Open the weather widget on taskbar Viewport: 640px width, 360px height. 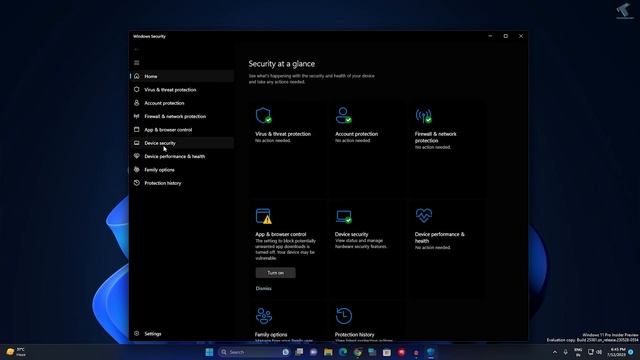(16, 352)
